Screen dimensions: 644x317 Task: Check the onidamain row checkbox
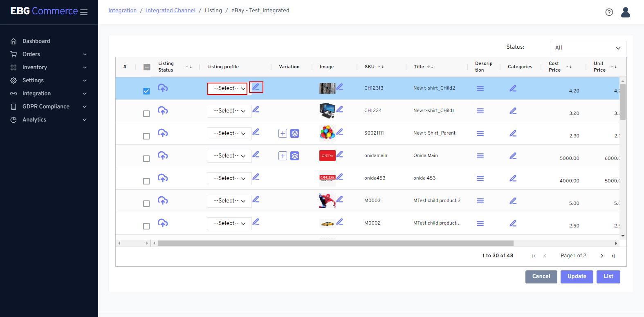click(146, 159)
